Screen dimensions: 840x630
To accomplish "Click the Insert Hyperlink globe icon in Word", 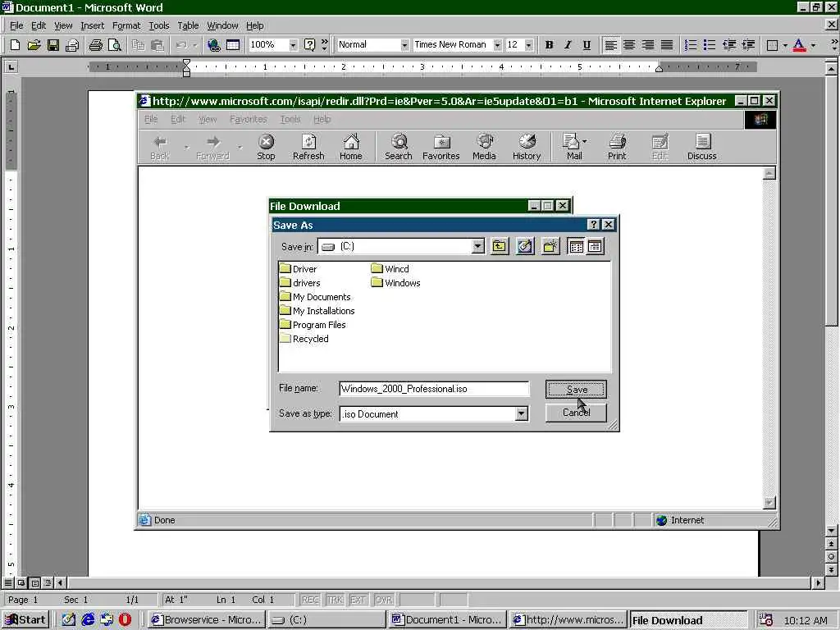I will coord(214,45).
